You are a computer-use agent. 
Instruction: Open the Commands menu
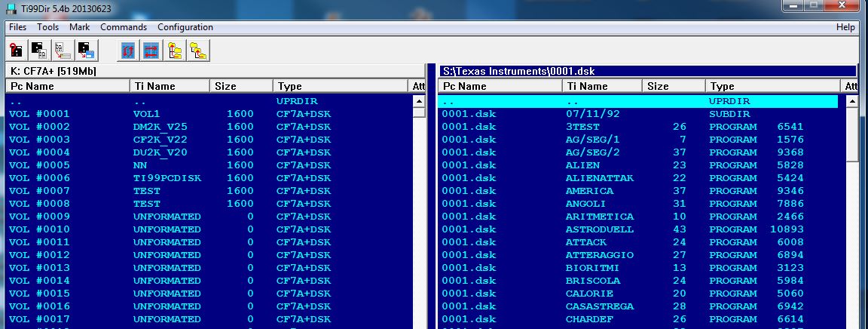[x=124, y=27]
